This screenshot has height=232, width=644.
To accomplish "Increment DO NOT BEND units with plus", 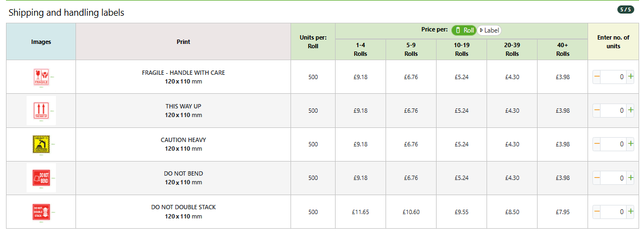I will 630,178.
